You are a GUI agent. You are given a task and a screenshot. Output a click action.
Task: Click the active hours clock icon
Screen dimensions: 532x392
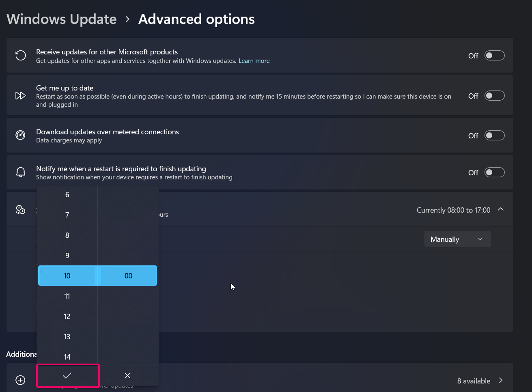coord(20,210)
